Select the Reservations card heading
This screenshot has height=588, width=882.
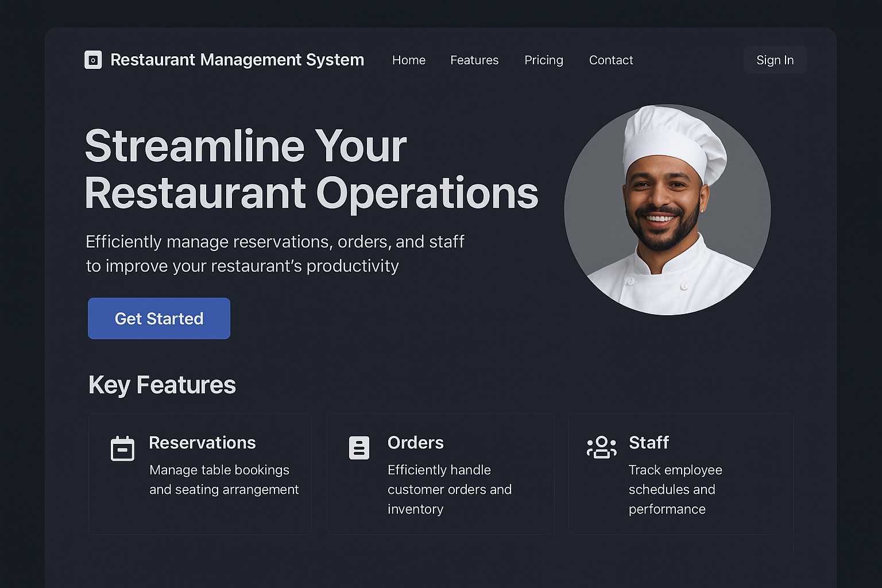click(202, 443)
